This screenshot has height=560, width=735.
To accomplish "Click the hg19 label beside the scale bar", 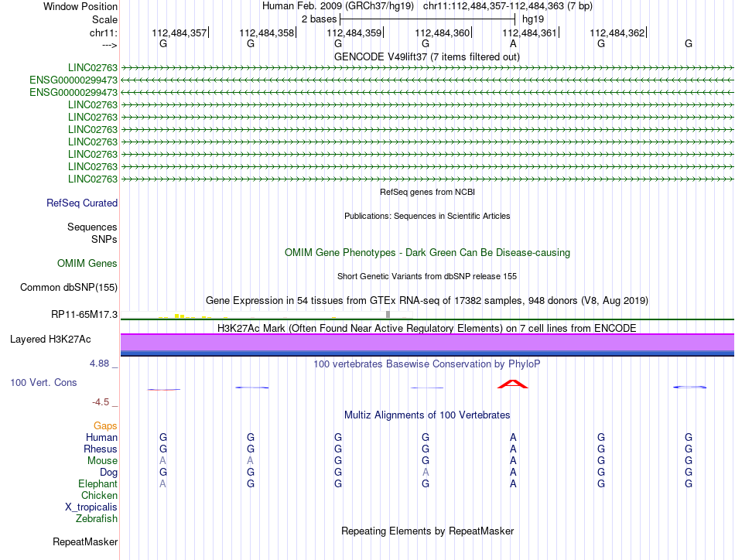I will [533, 19].
